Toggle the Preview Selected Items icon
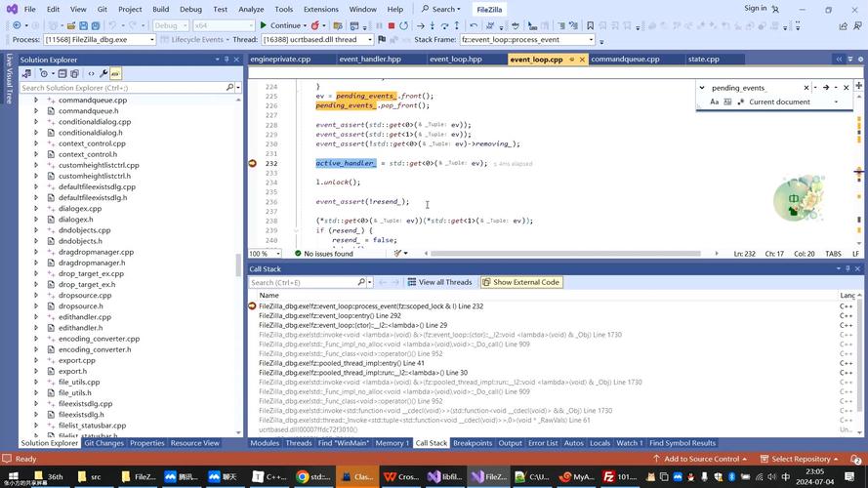This screenshot has height=488, width=868. click(115, 73)
